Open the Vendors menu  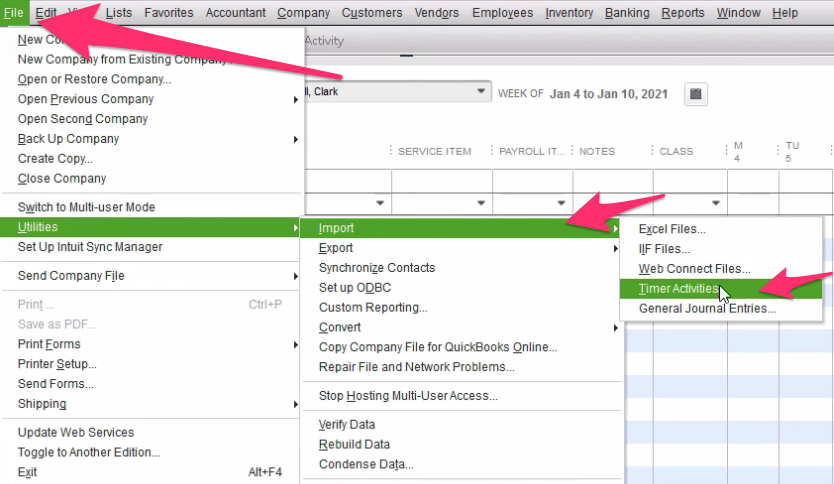click(437, 13)
